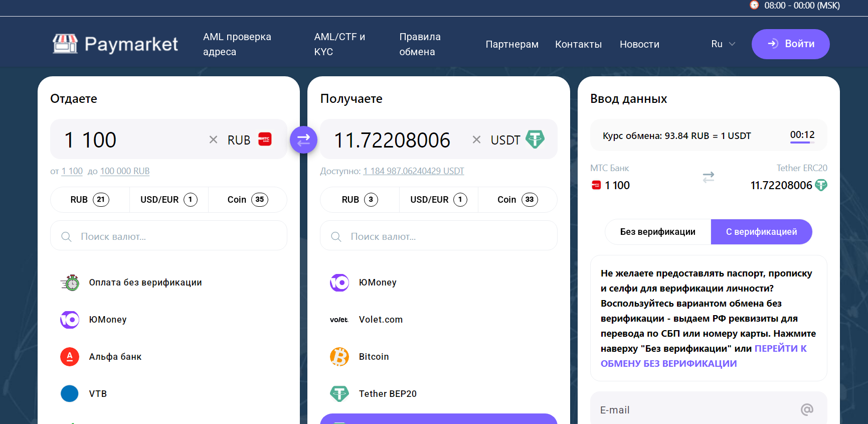The height and width of the screenshot is (424, 868).
Task: Select the orange Bitcoin icon
Action: 339,357
